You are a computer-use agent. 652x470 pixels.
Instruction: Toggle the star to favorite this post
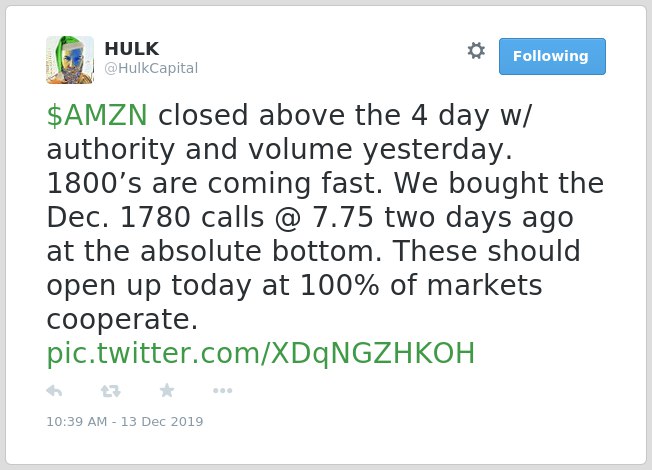[167, 390]
